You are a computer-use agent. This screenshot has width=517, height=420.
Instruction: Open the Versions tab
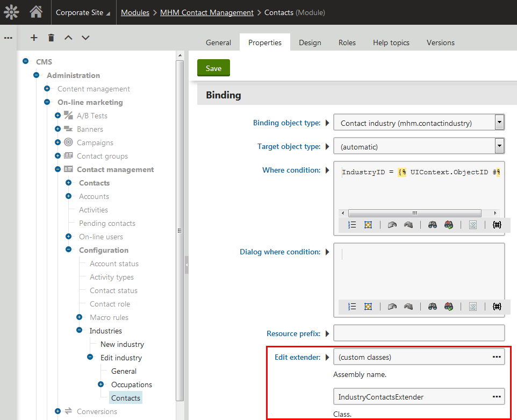coord(441,42)
